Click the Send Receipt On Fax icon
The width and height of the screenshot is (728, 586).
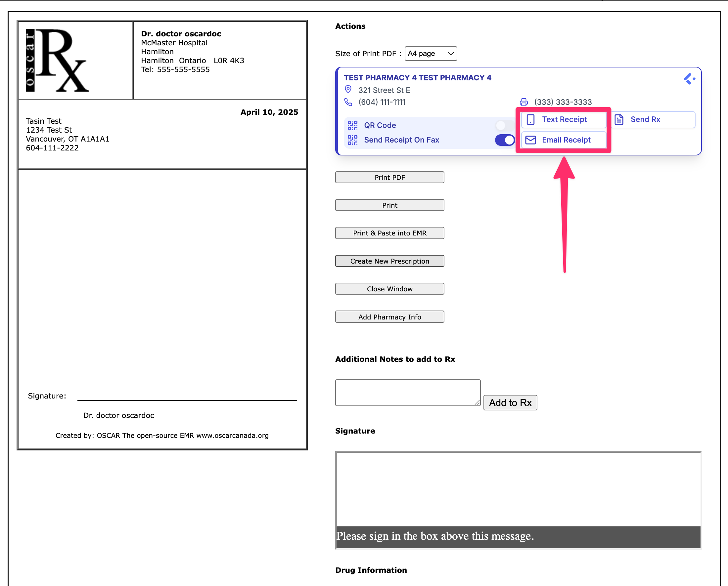(x=352, y=140)
